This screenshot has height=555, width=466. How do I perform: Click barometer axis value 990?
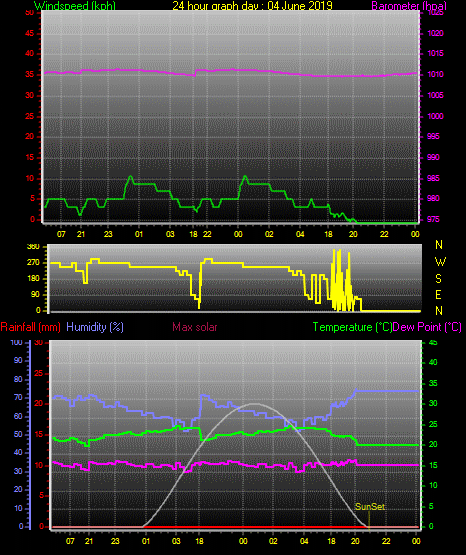tap(433, 157)
